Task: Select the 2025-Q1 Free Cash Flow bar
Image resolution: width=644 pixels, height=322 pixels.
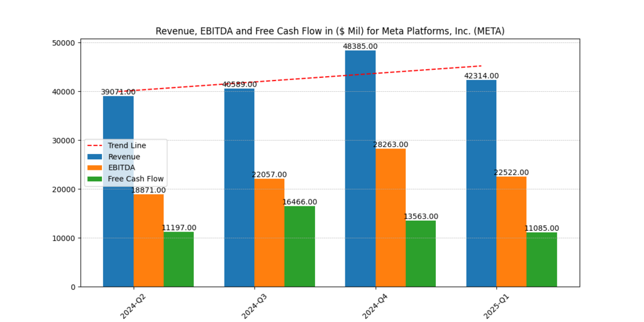Action: pyautogui.click(x=541, y=260)
